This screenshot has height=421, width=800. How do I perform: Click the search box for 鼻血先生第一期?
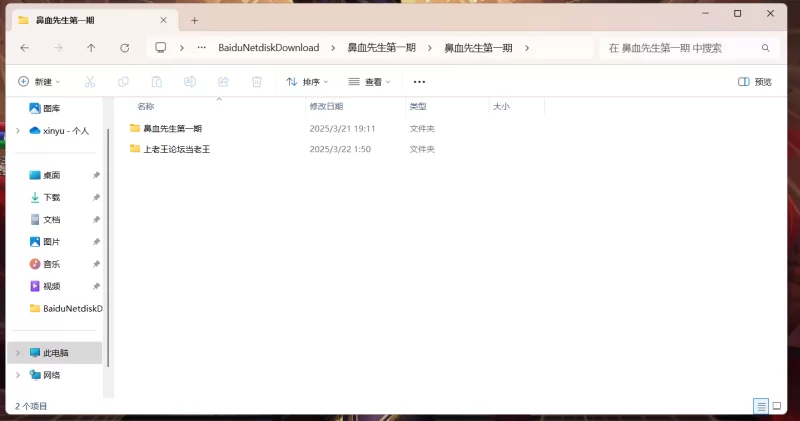680,48
